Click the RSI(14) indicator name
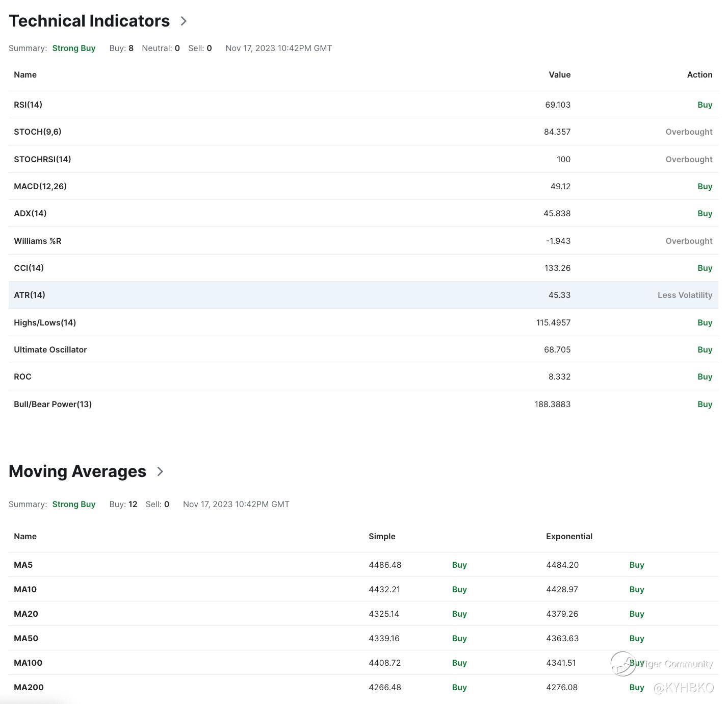This screenshot has height=704, width=728. [28, 105]
